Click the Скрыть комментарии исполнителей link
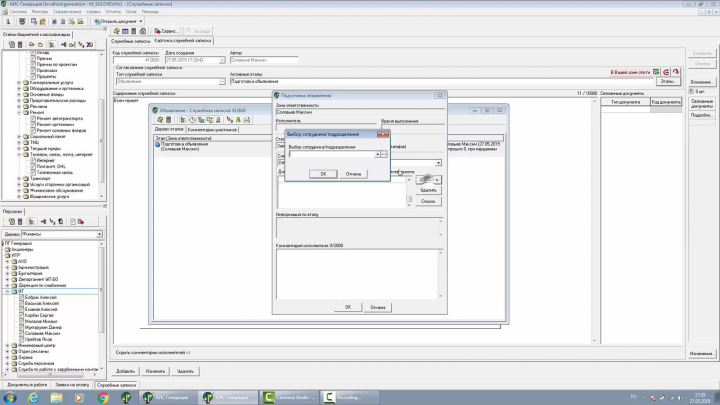This screenshot has height=405, width=720. tap(153, 353)
